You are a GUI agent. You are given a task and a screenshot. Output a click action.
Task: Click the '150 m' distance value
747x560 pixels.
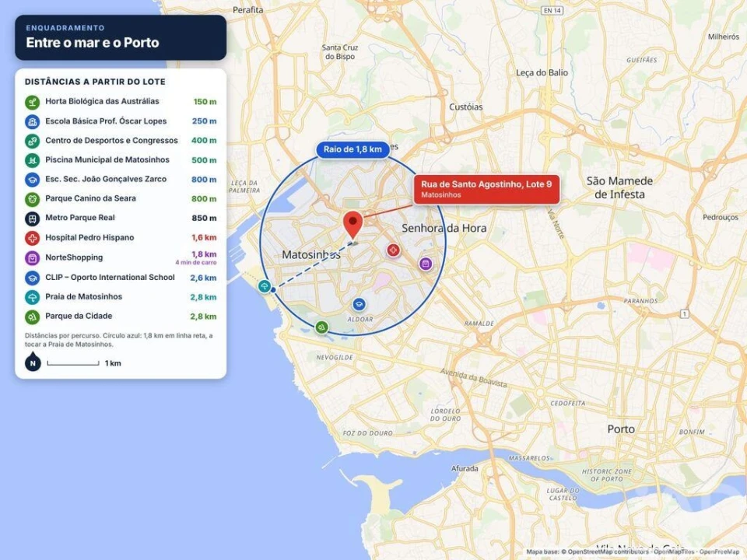205,102
